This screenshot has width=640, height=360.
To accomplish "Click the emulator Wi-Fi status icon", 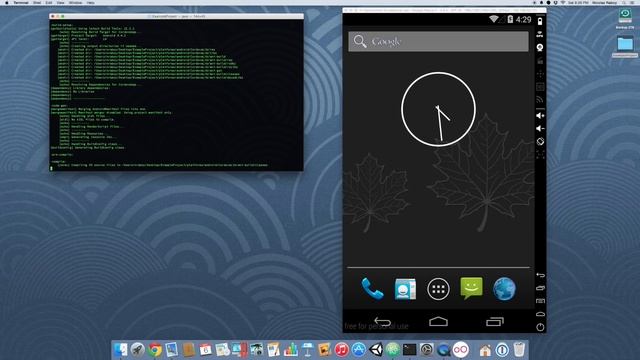I will pos(493,19).
